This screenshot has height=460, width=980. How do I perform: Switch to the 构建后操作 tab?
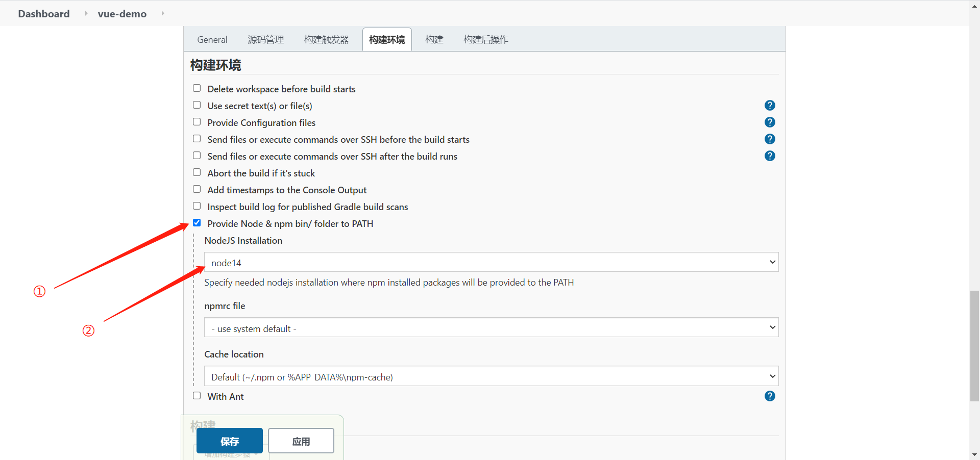tap(486, 39)
